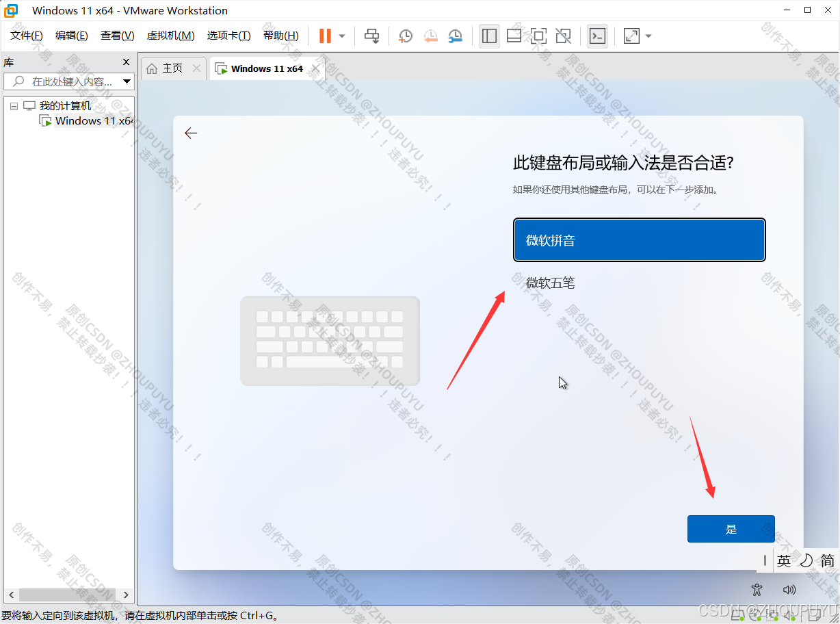The width and height of the screenshot is (840, 624).
Task: Open the 选项卡(T) menu
Action: click(x=228, y=36)
